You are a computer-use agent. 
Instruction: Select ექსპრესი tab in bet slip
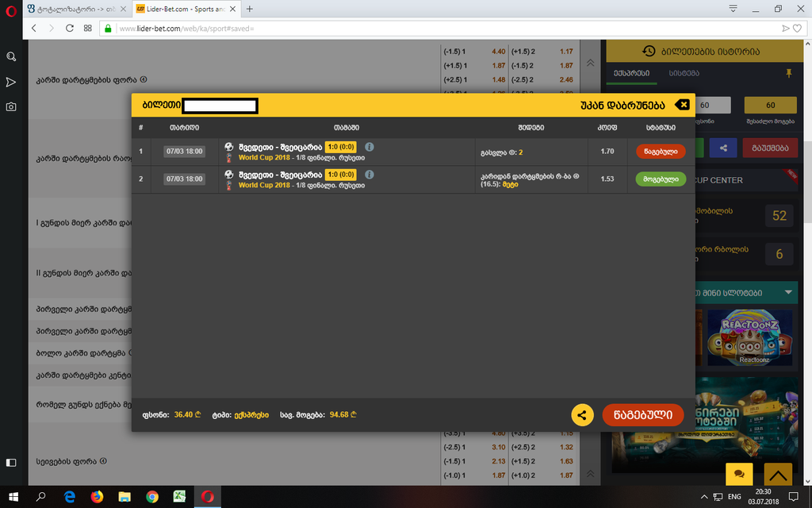[x=631, y=73]
